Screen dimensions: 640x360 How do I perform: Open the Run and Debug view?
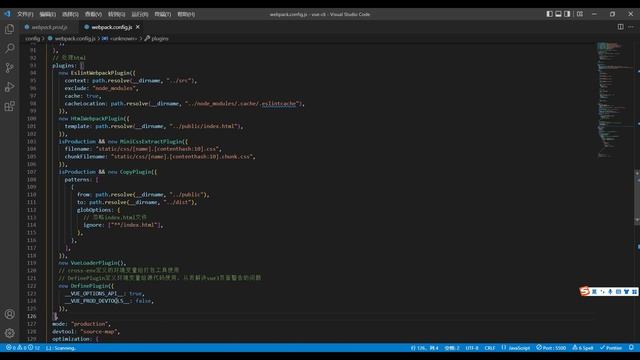pos(9,87)
